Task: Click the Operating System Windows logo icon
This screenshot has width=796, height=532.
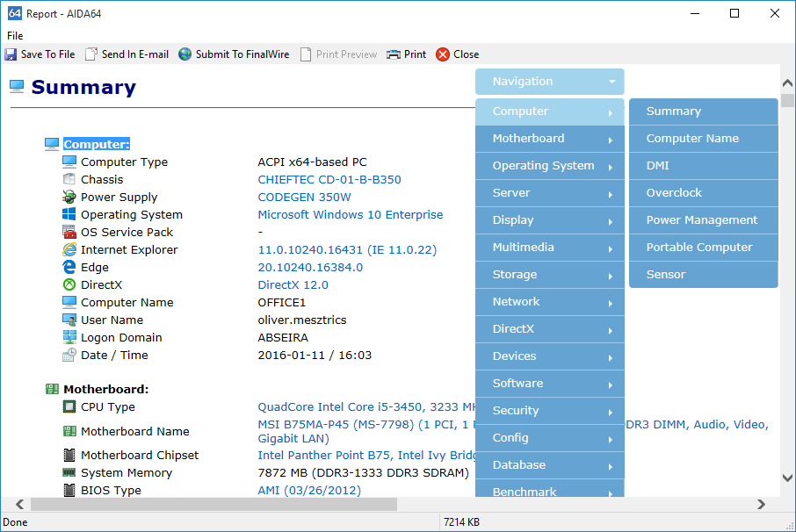Action: [x=69, y=214]
